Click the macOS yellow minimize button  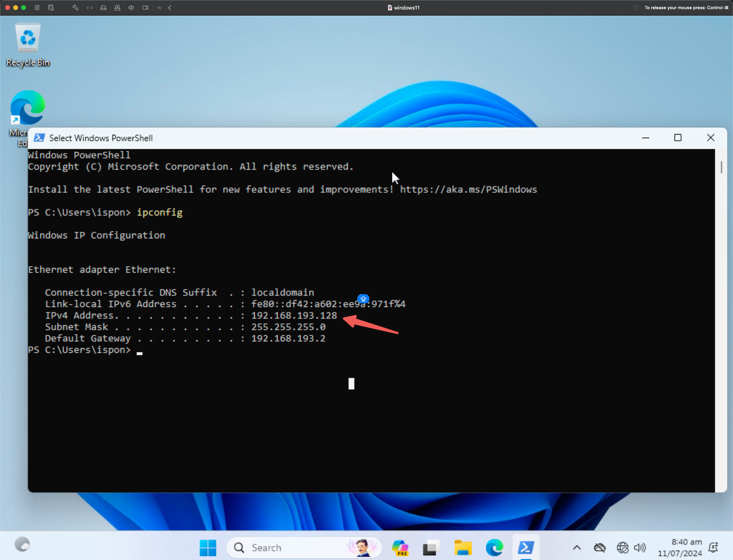16,8
